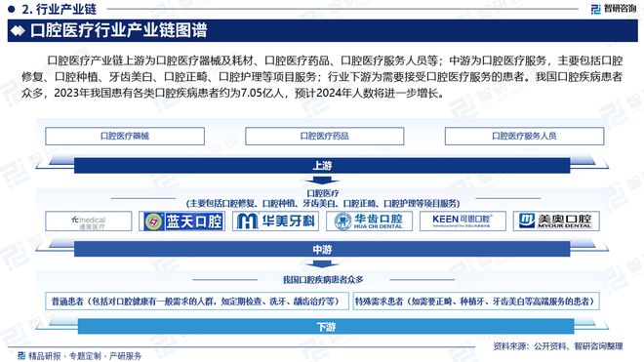Click the 智研咨询 logo in top right

[614, 9]
